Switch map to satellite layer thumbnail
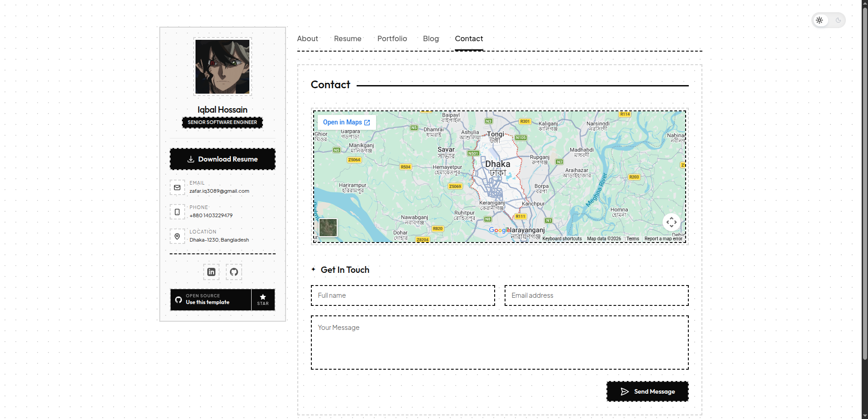This screenshot has width=868, height=419. [328, 227]
